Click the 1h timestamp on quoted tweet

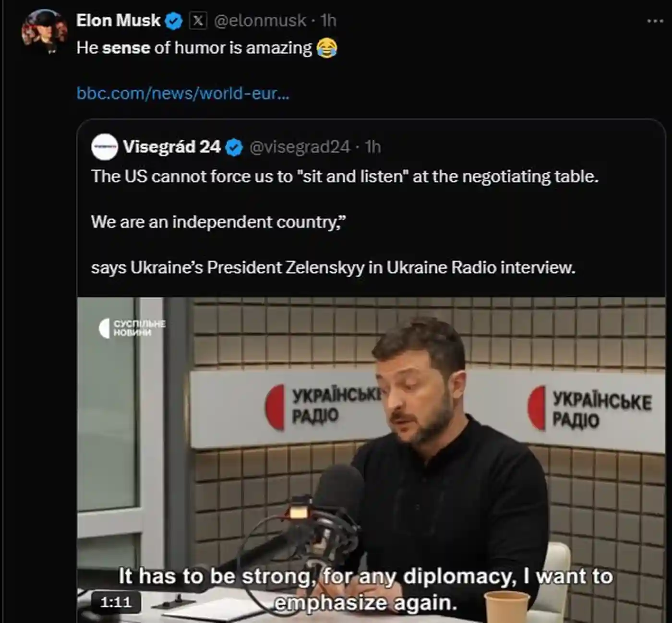click(x=372, y=147)
